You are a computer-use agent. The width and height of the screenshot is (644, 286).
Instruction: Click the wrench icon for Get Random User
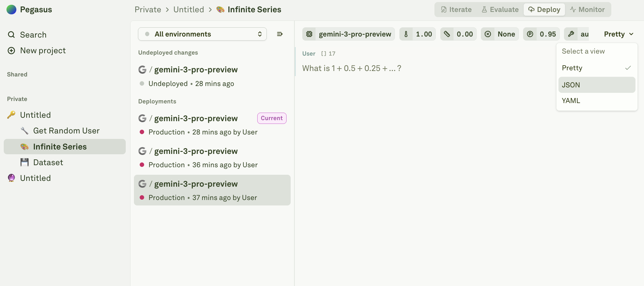click(x=24, y=131)
